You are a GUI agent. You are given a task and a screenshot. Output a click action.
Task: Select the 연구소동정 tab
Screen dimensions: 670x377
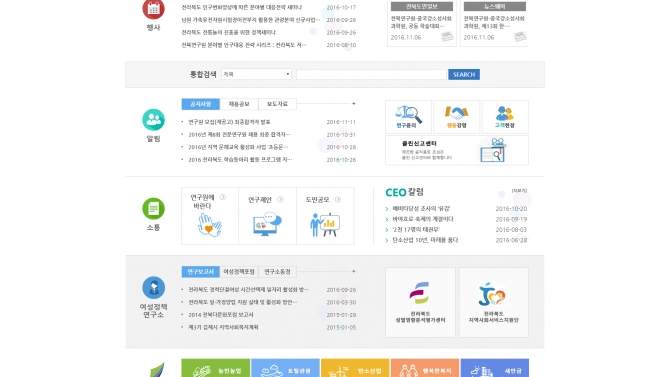coord(277,272)
